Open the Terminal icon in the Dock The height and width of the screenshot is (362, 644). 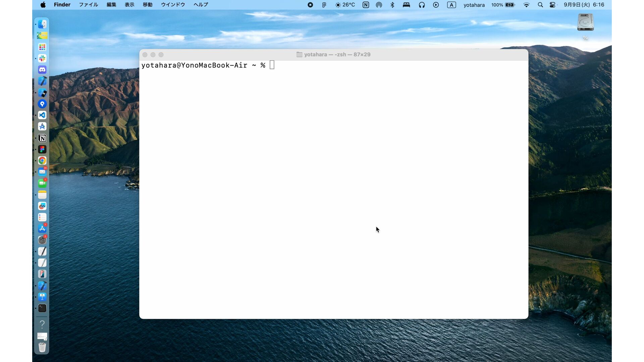click(42, 308)
